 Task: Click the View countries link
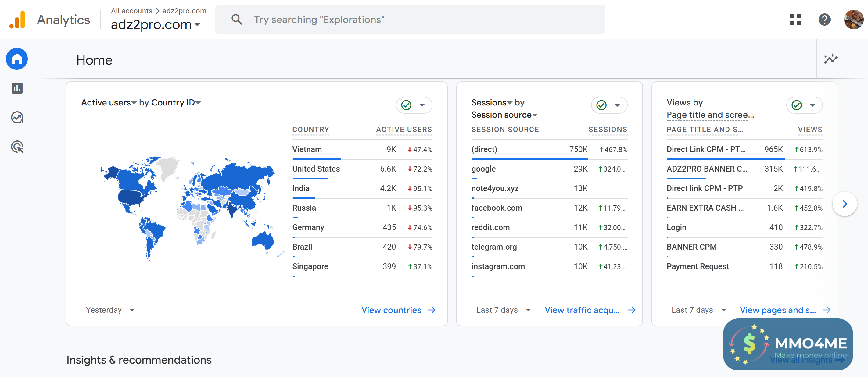coord(391,310)
